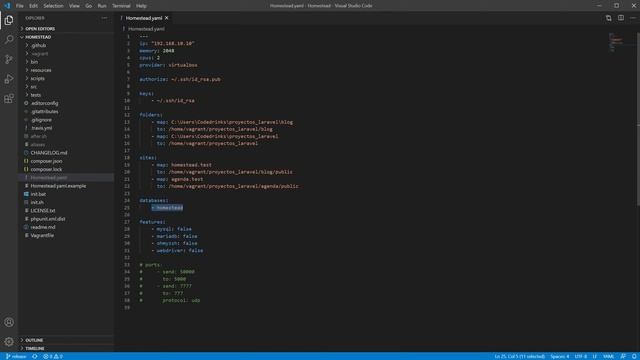Open the Vagrantfile file

[x=42, y=236]
